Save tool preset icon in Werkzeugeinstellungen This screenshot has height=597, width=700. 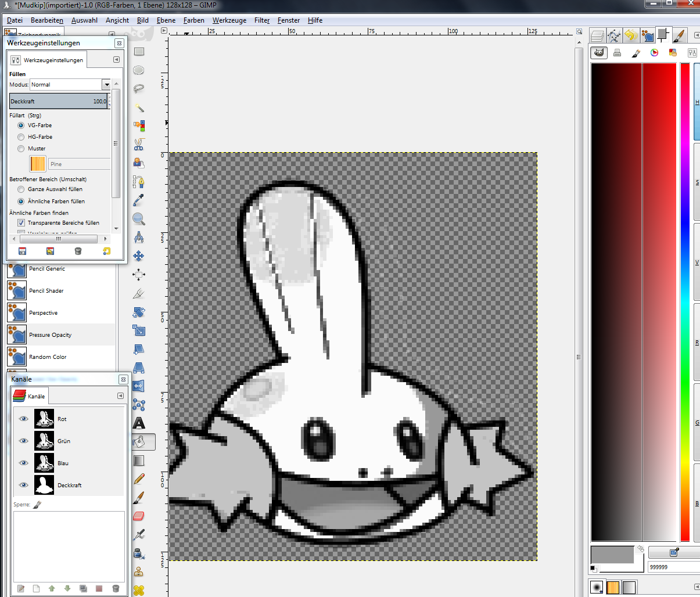(22, 251)
